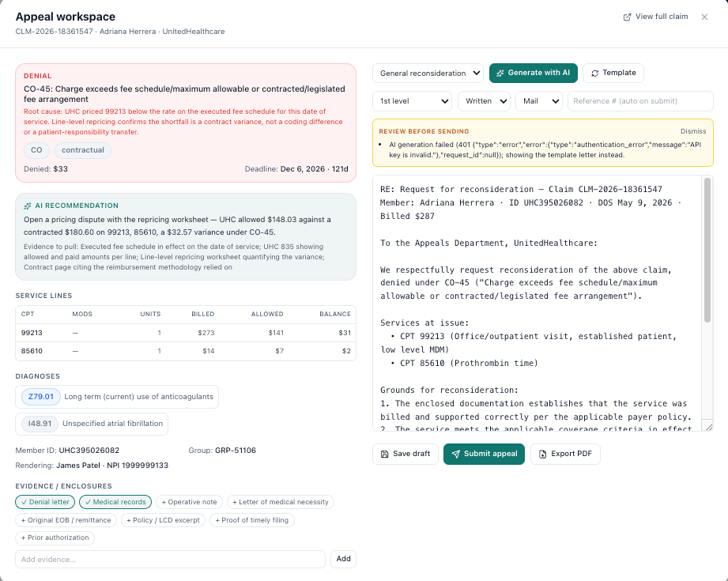Deselect the Denial letter enclosure chip
This screenshot has width=728, height=581.
click(x=45, y=502)
